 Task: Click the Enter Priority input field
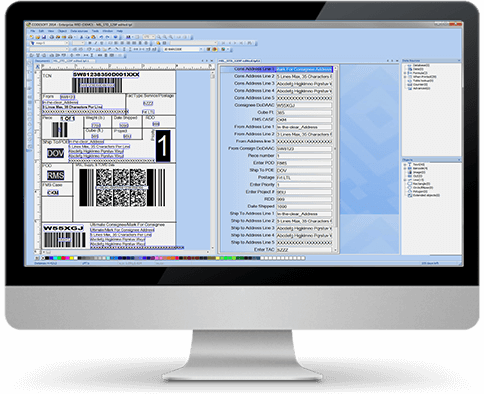[304, 185]
